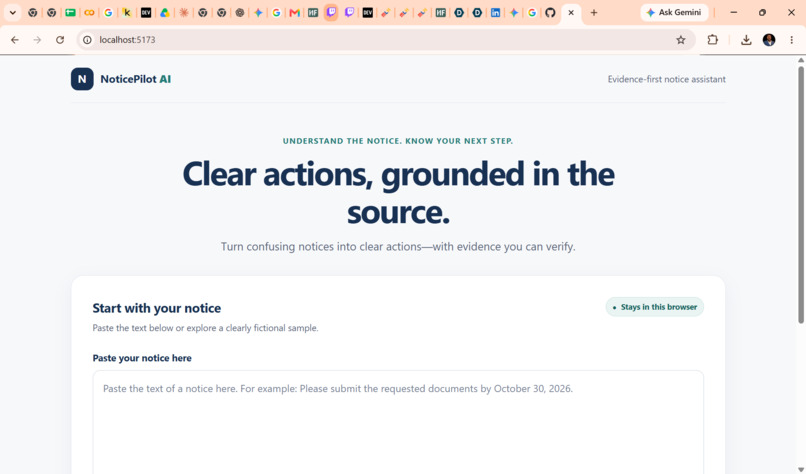Go back to the previous page
Image resolution: width=806 pixels, height=474 pixels.
pos(15,40)
